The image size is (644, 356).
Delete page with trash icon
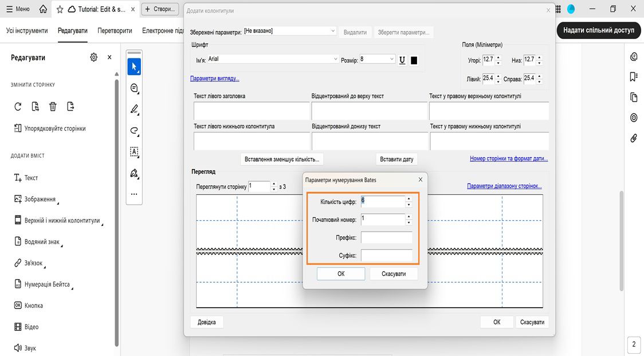(x=53, y=107)
